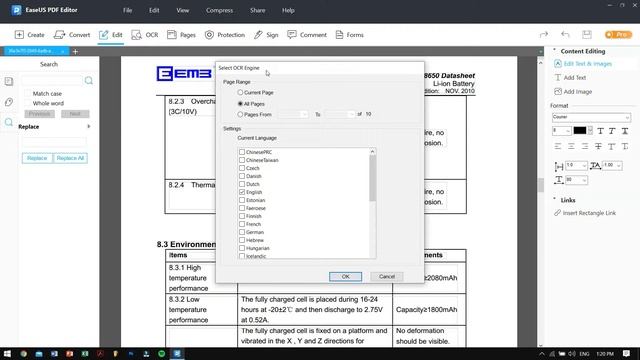
Task: Open File menu
Action: (127, 10)
